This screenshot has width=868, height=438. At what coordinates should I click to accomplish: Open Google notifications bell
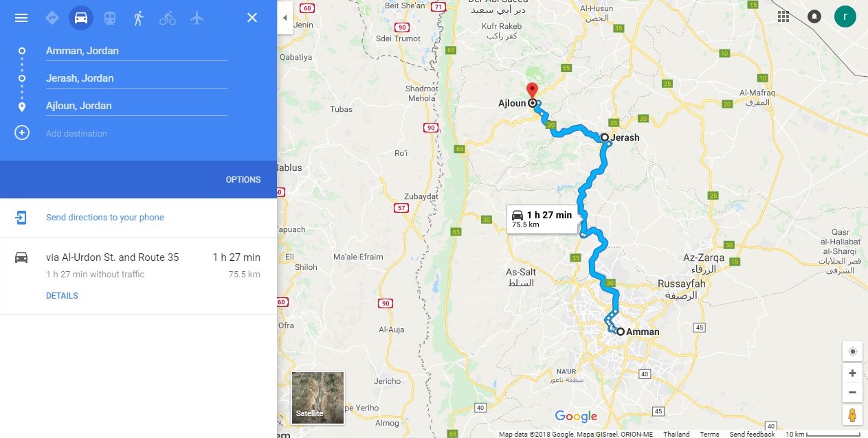coord(814,16)
